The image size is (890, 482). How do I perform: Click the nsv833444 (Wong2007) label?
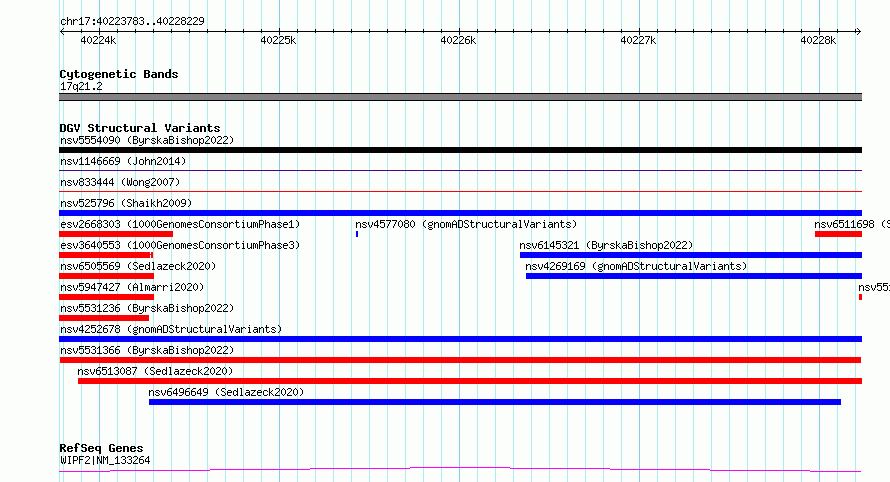(x=120, y=182)
